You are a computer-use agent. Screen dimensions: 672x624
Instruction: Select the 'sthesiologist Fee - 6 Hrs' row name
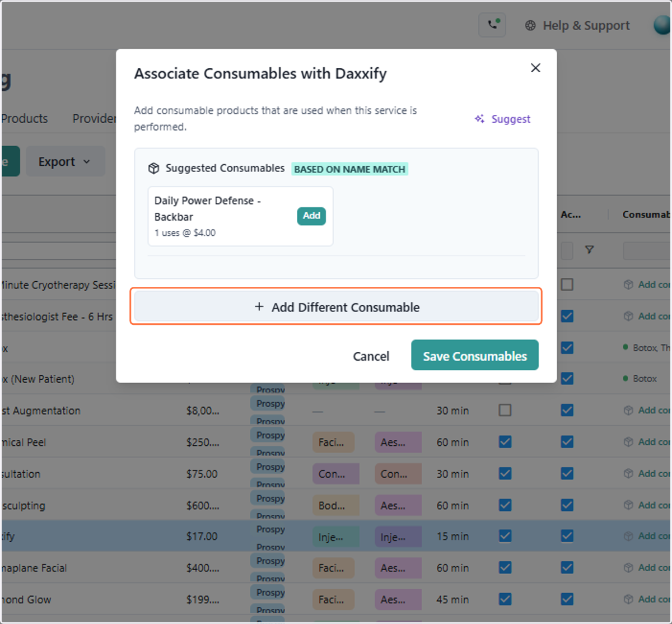point(57,316)
